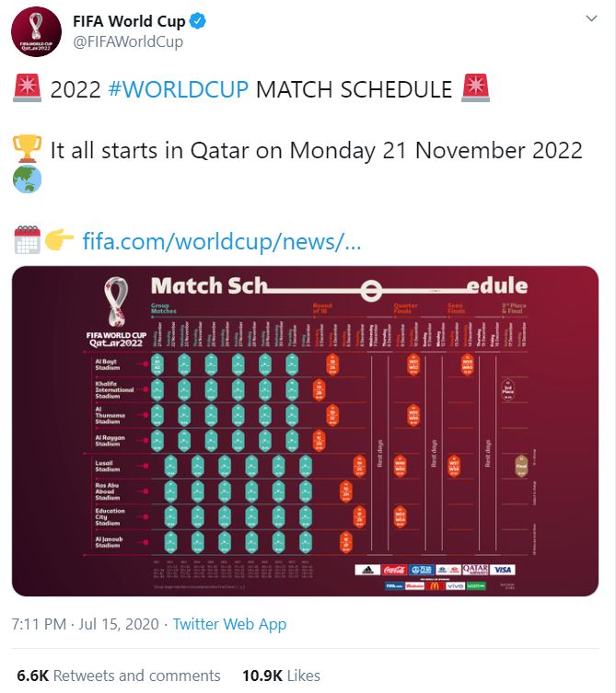View the 10.9K Likes list

point(281,676)
